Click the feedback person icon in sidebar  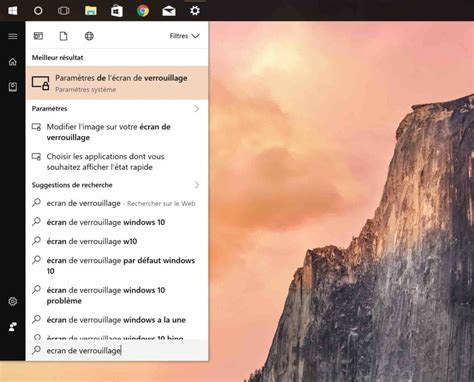pos(13,327)
